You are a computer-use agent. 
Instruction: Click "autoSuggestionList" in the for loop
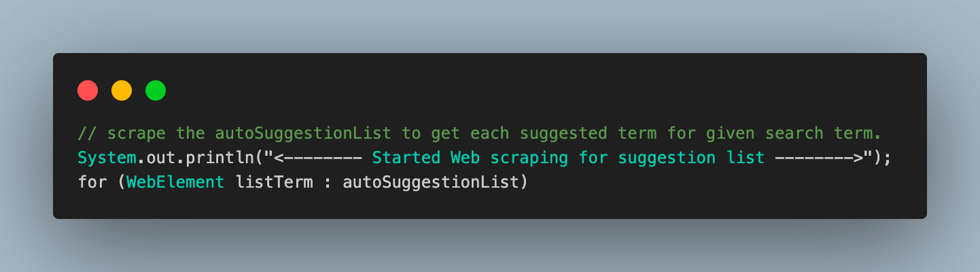432,183
